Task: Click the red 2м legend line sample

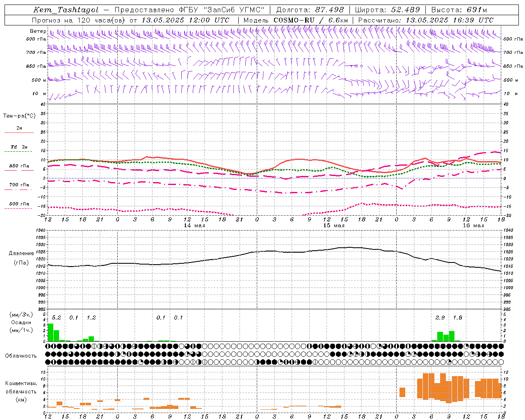Action: pos(19,133)
